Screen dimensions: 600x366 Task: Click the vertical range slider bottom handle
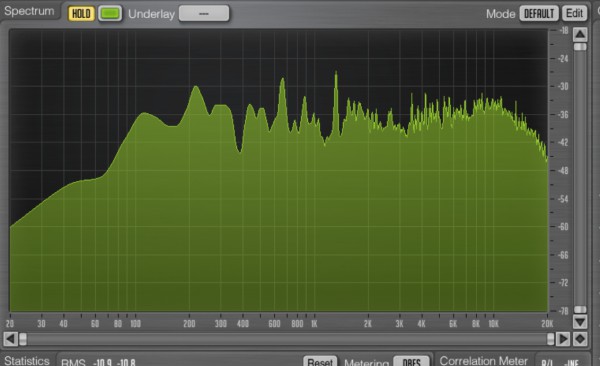(580, 309)
